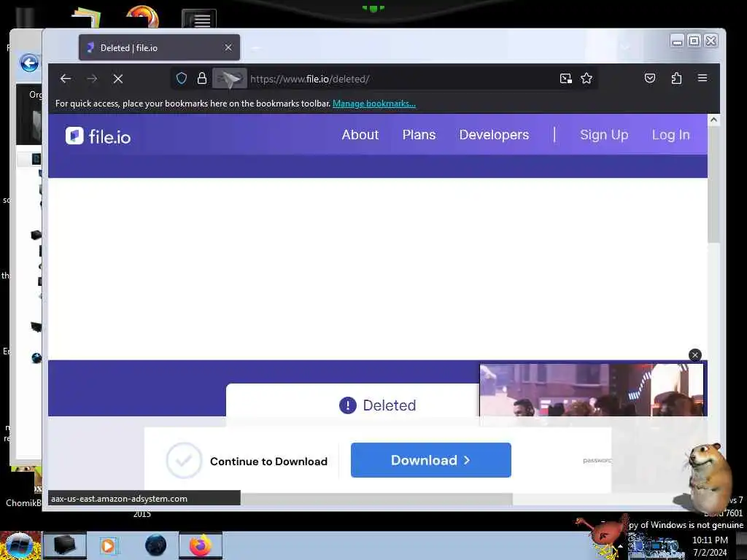Open the dark globe taskbar icon
Screen dimensions: 747x560
coord(156,545)
